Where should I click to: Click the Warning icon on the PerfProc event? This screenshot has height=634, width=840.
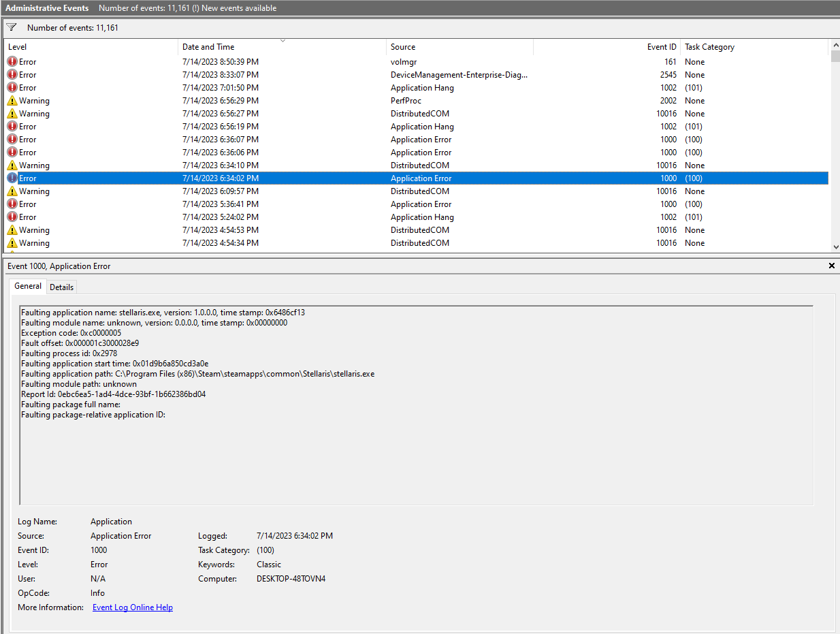point(12,100)
